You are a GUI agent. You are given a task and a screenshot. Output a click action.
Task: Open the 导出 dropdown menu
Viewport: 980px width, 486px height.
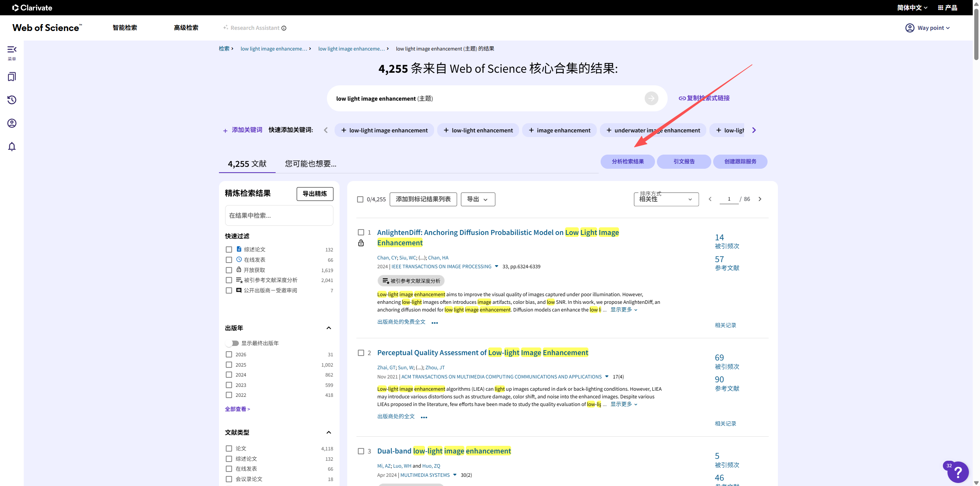[478, 199]
